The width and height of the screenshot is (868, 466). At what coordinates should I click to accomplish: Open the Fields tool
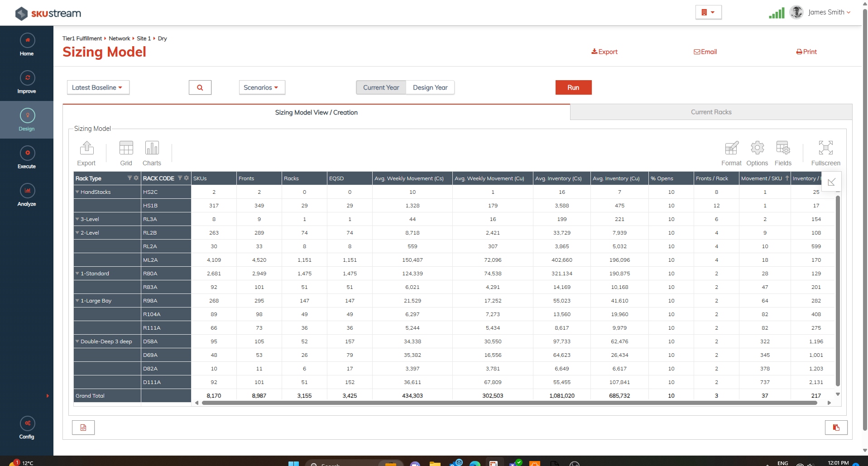(x=783, y=154)
